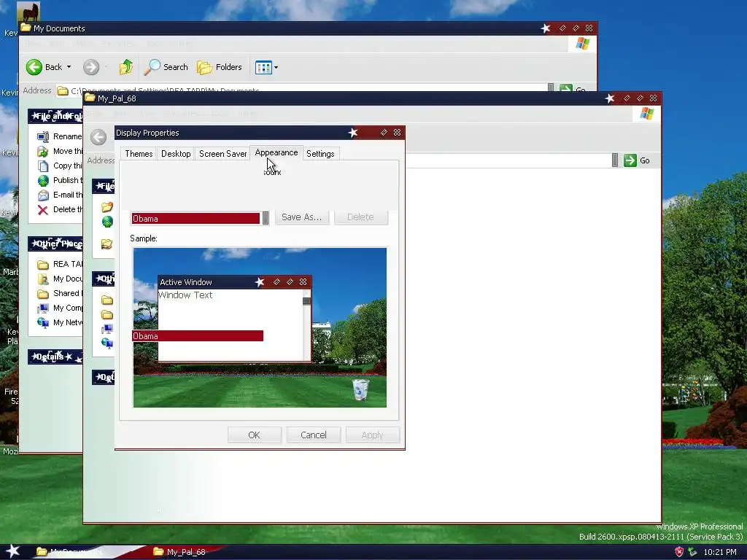Select the Appearance tab

pyautogui.click(x=276, y=153)
